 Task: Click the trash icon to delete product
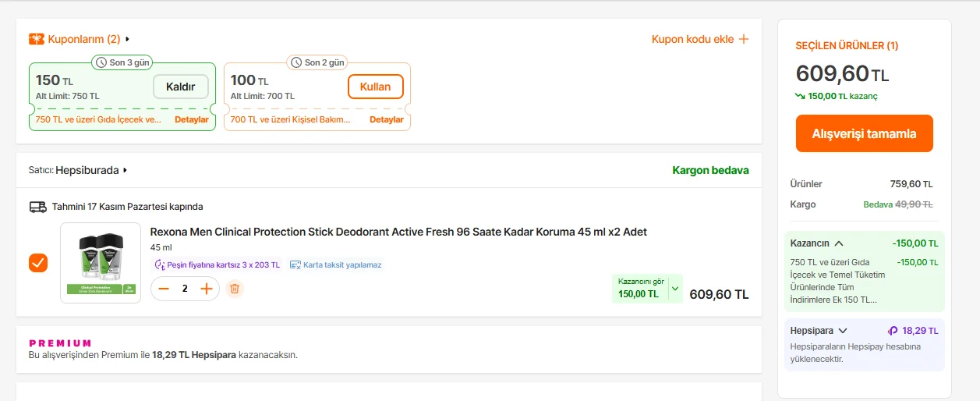(x=235, y=289)
